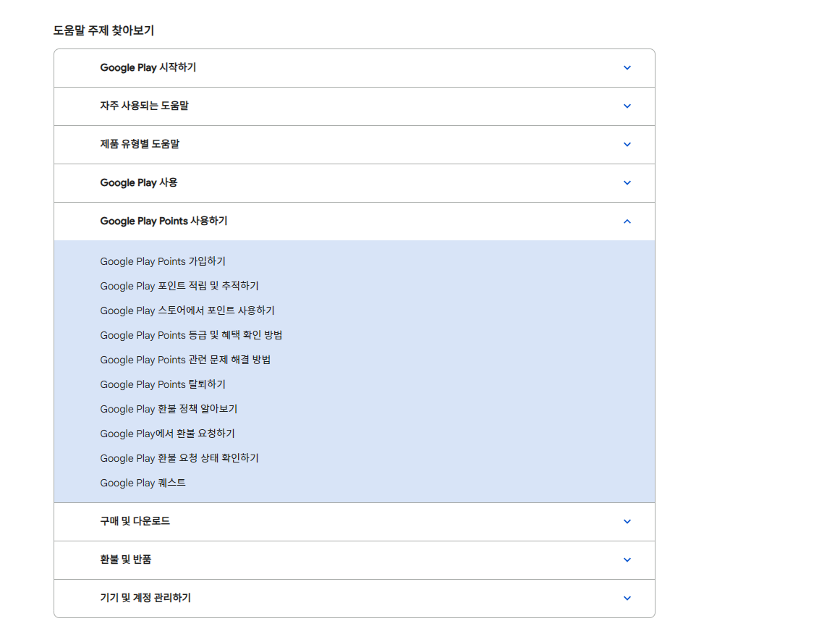Click Google Play 사용 section title

[x=139, y=182]
